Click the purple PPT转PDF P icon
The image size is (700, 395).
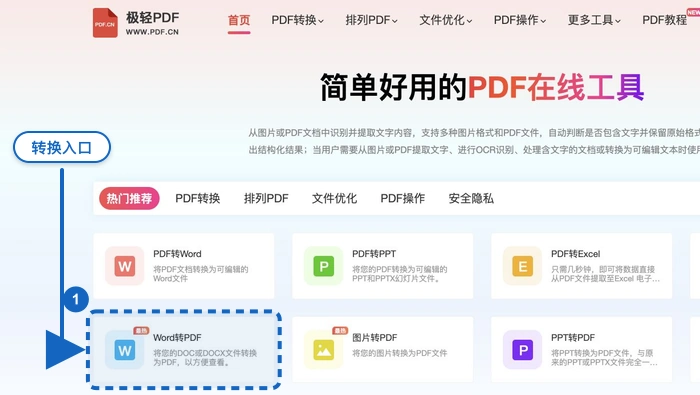522,350
